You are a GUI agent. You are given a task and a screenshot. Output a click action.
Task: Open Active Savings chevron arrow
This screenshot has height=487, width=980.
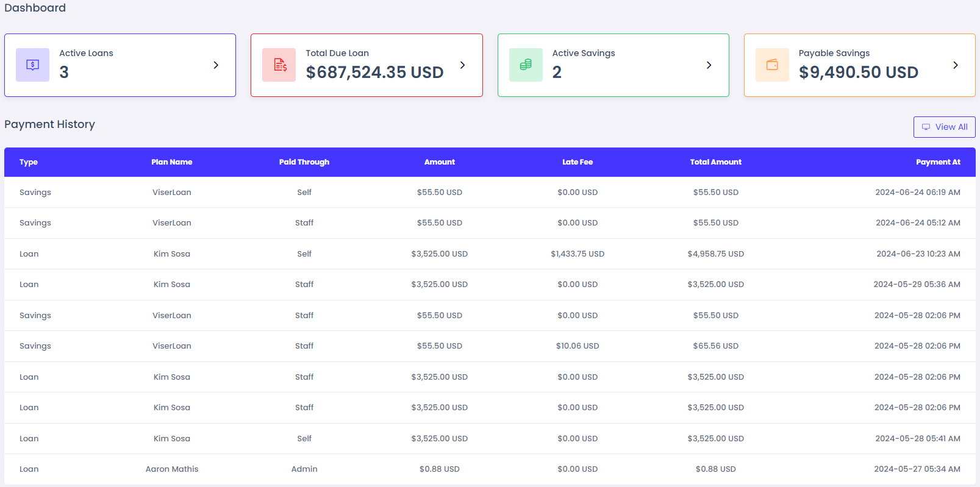(x=709, y=65)
